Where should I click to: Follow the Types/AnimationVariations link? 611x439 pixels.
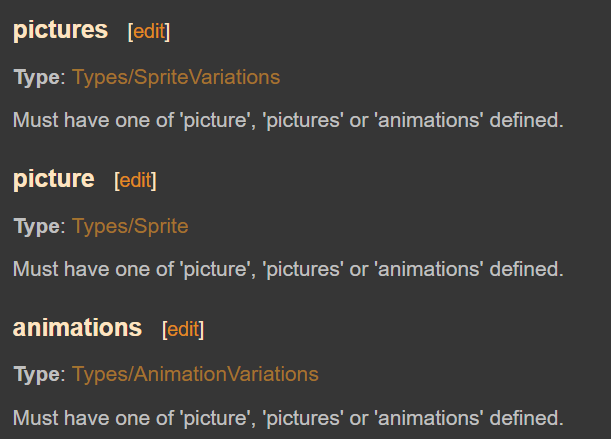click(x=195, y=374)
